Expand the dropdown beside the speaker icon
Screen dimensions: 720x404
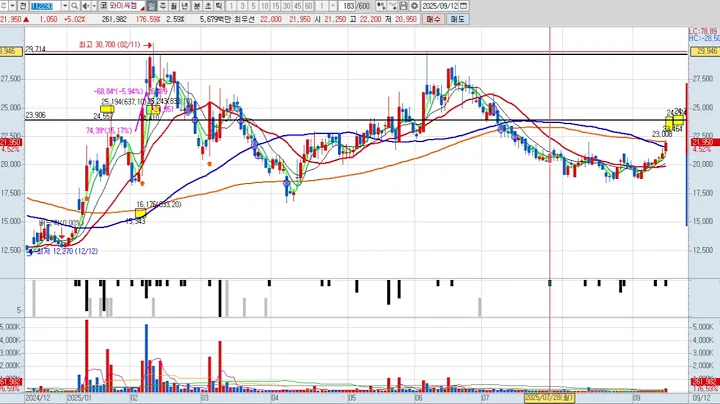pyautogui.click(x=94, y=6)
